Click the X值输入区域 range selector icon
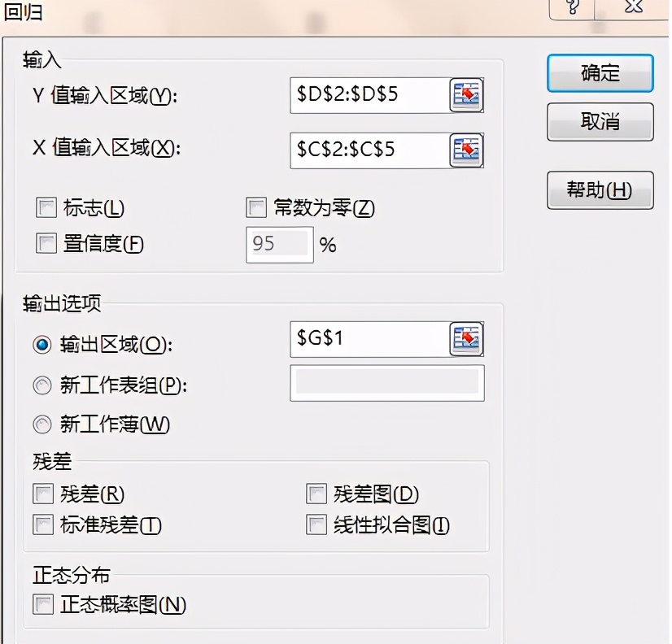The width and height of the screenshot is (672, 644). [x=466, y=150]
